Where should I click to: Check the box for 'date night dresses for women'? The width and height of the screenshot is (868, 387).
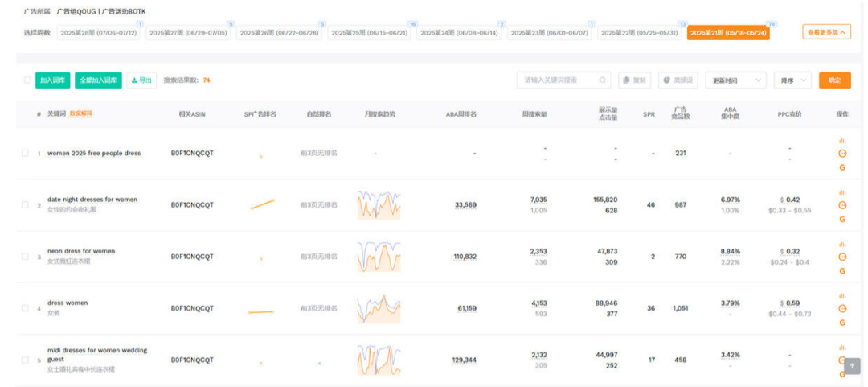[x=25, y=204]
